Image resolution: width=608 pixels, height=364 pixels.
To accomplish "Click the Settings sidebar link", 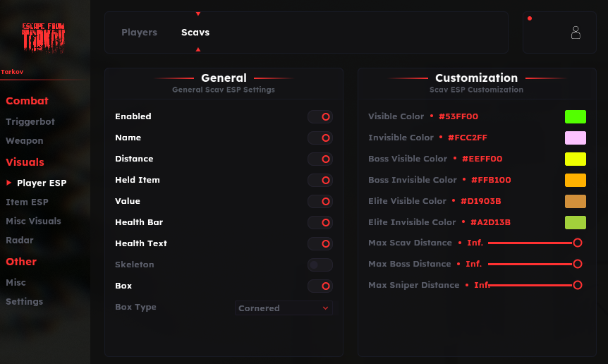I will [24, 302].
